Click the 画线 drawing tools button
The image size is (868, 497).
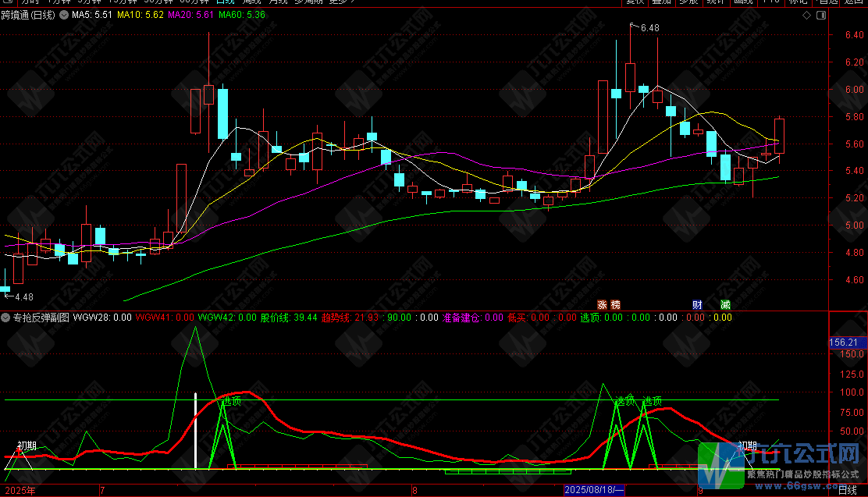click(743, 2)
